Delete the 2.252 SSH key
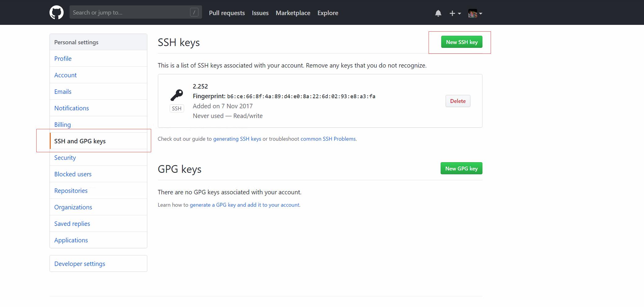 pos(458,101)
